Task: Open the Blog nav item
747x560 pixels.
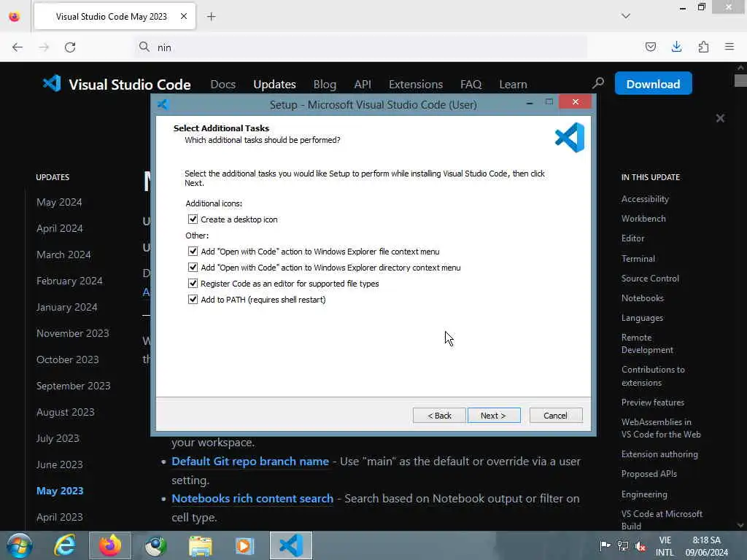Action: [x=325, y=85]
